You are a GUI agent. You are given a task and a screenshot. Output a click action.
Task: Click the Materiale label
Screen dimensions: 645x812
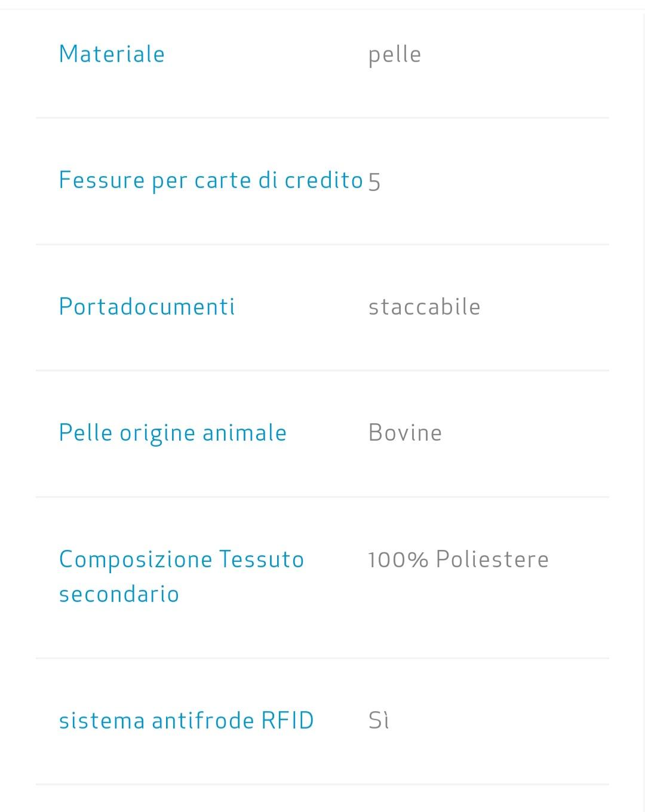112,54
